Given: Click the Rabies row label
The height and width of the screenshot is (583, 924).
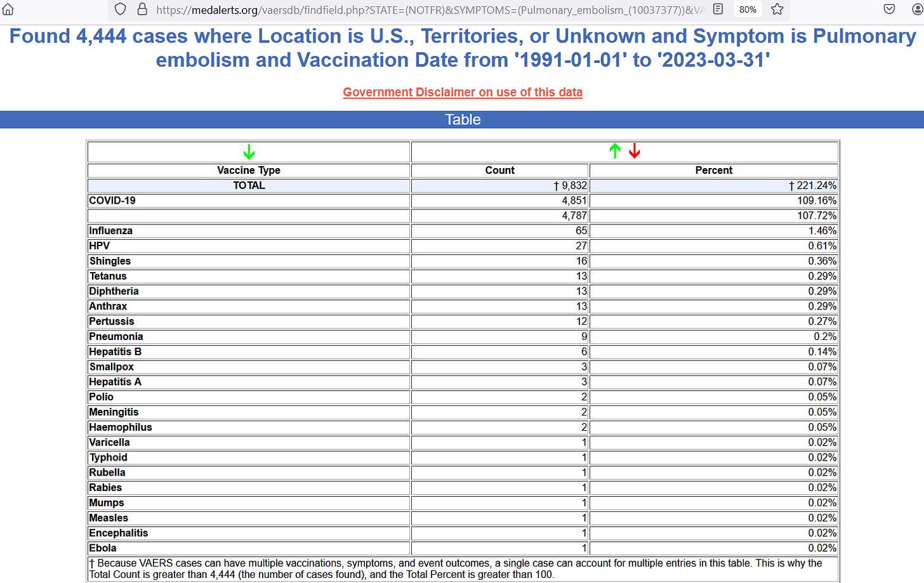Looking at the screenshot, I should (105, 488).
